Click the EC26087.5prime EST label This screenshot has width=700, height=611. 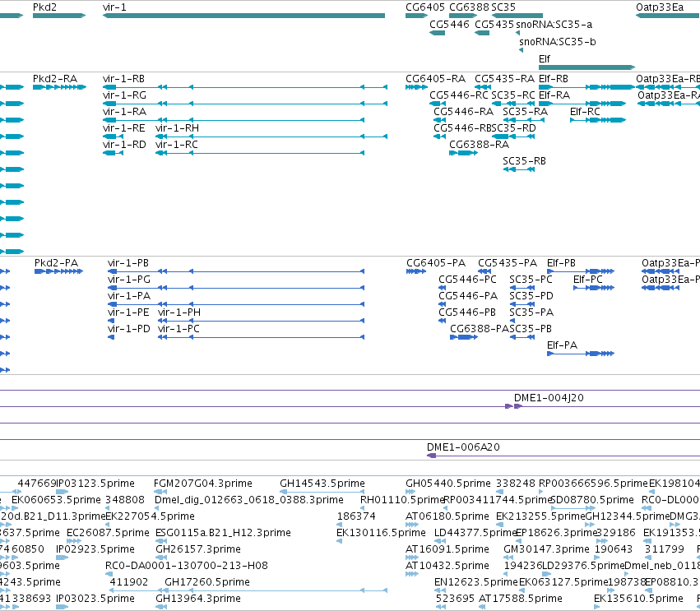pyautogui.click(x=108, y=533)
